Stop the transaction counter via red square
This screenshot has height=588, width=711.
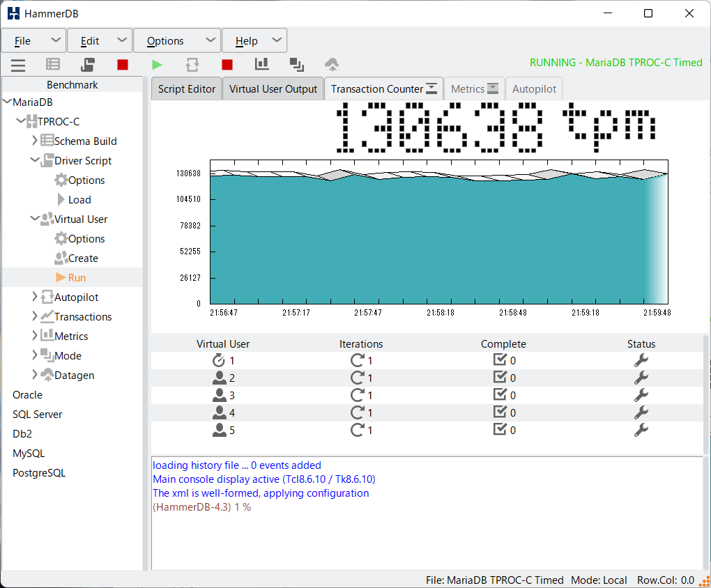(227, 65)
